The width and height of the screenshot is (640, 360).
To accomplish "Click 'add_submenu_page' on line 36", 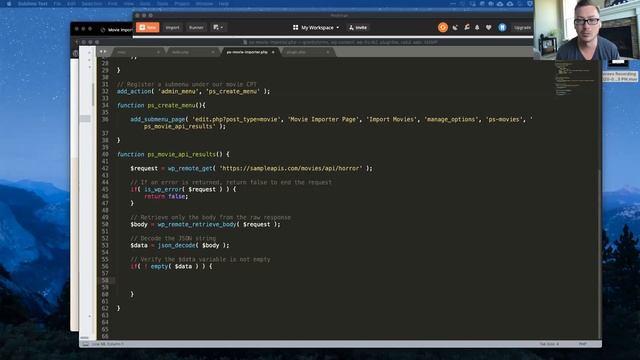I will coord(158,119).
